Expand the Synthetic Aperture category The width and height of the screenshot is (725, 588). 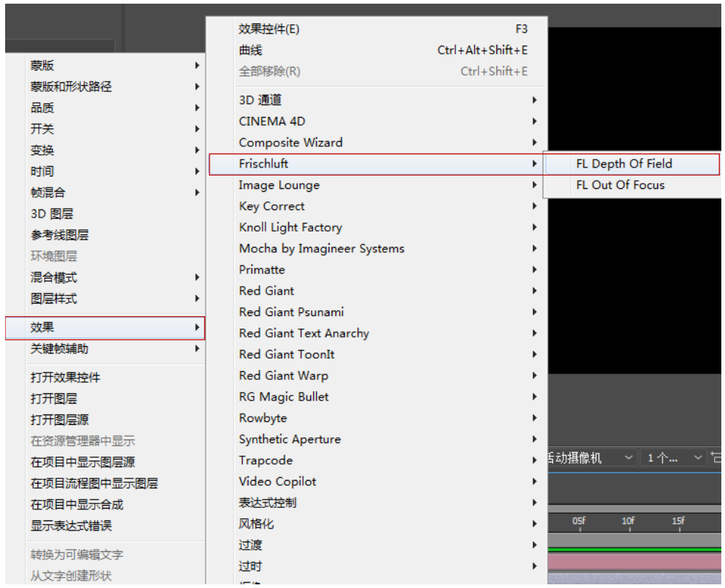coord(376,440)
